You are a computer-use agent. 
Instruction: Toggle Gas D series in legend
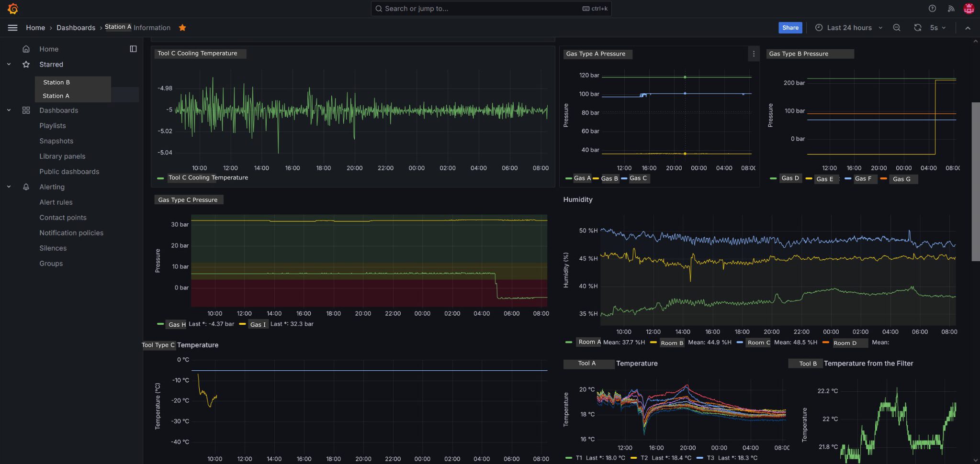790,178
